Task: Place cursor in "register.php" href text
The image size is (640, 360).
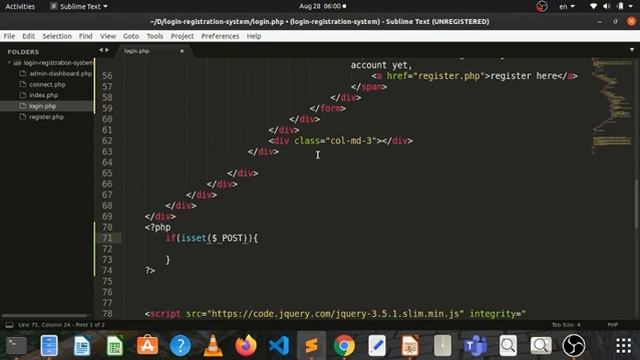Action: click(449, 76)
